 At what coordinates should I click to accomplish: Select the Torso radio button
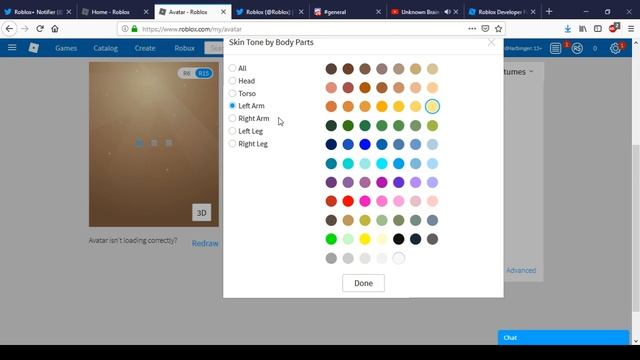point(232,93)
